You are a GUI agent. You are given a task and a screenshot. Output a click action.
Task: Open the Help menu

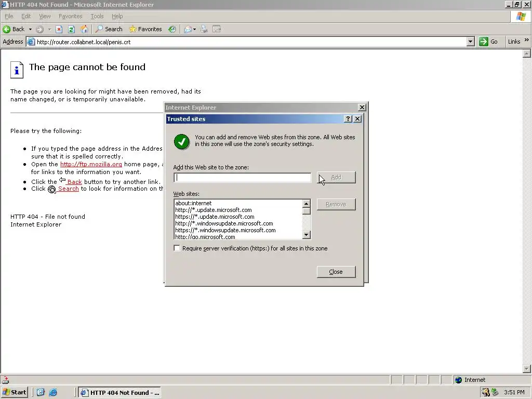pyautogui.click(x=117, y=16)
